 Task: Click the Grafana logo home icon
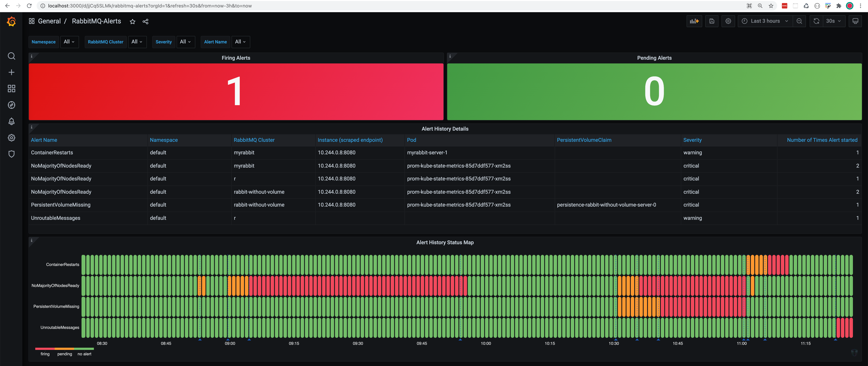[11, 22]
